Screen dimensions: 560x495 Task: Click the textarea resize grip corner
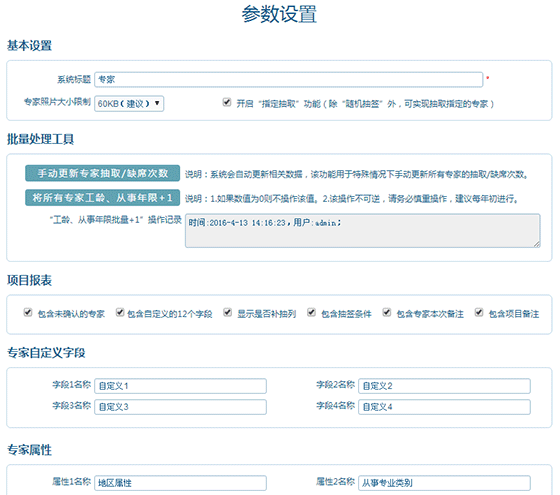[537, 244]
